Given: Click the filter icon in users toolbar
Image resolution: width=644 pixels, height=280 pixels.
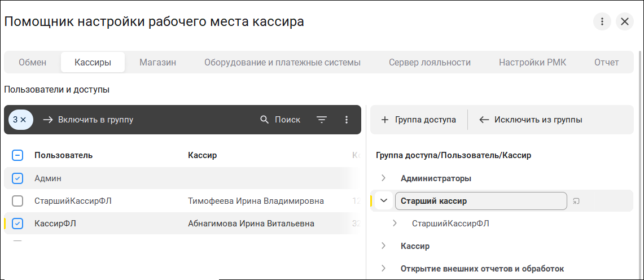Looking at the screenshot, I should point(322,120).
